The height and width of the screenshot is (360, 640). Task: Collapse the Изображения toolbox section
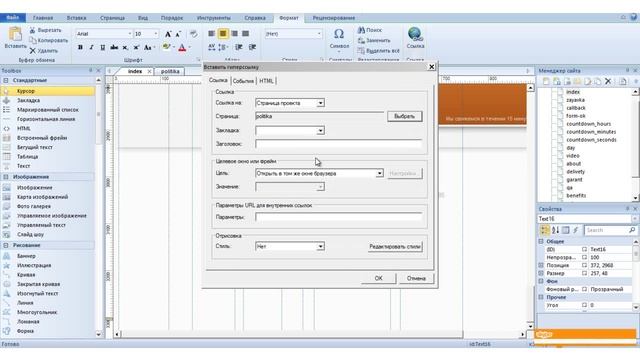pos(6,177)
